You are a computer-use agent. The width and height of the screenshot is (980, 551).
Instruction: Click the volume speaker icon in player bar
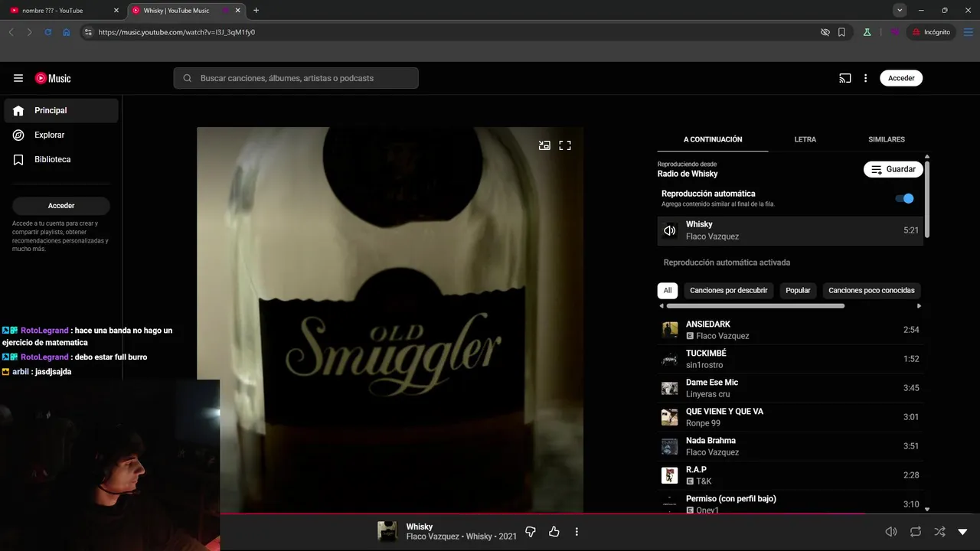pos(891,532)
